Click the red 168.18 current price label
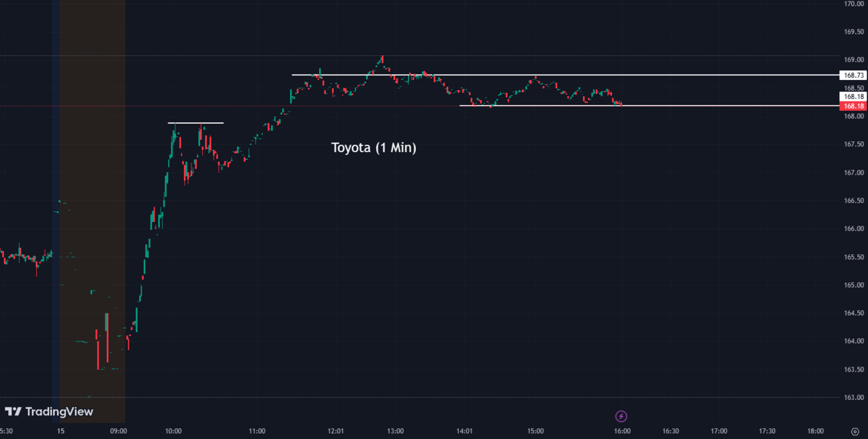The width and height of the screenshot is (868, 439). point(853,106)
